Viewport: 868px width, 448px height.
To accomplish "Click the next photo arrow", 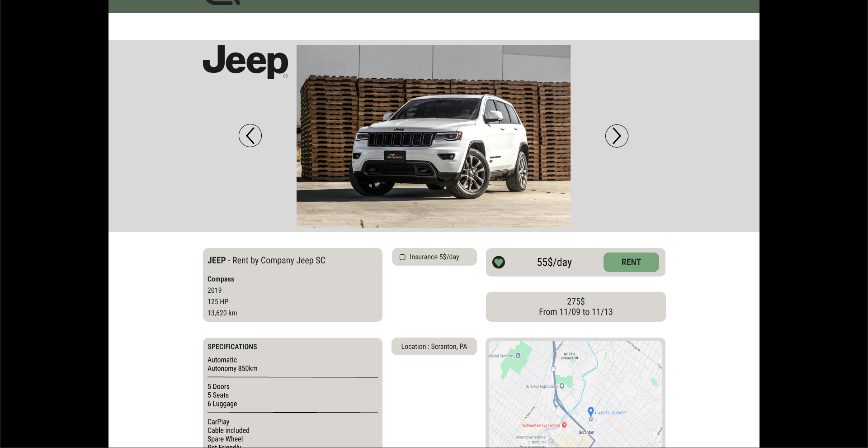I will pos(617,136).
